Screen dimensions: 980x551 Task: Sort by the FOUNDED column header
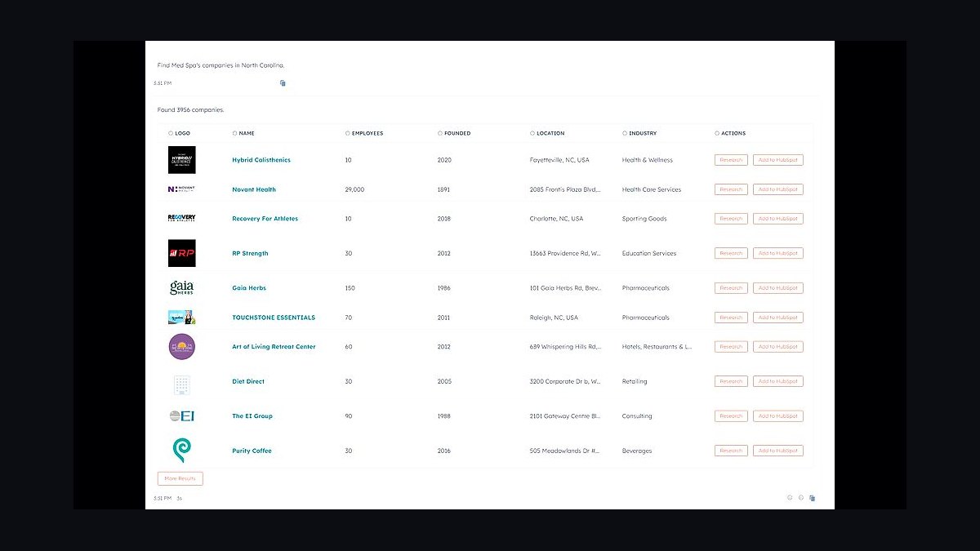(454, 133)
